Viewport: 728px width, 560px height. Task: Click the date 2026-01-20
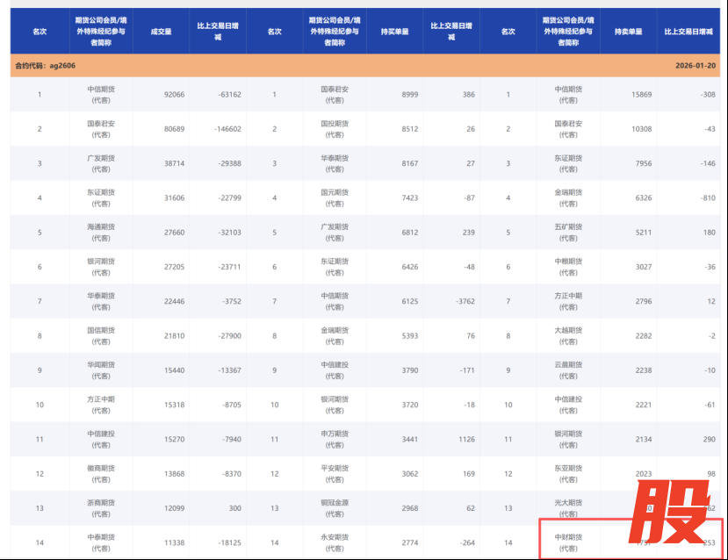click(x=696, y=66)
